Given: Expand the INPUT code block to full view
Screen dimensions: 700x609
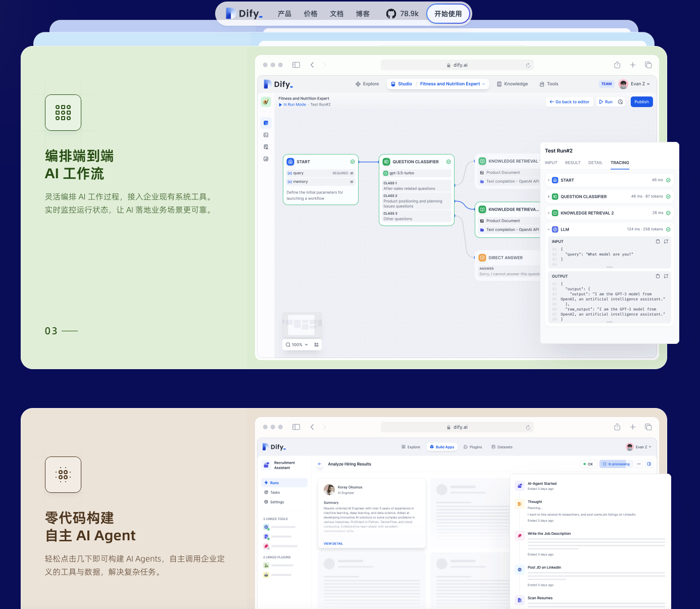Looking at the screenshot, I should 666,241.
